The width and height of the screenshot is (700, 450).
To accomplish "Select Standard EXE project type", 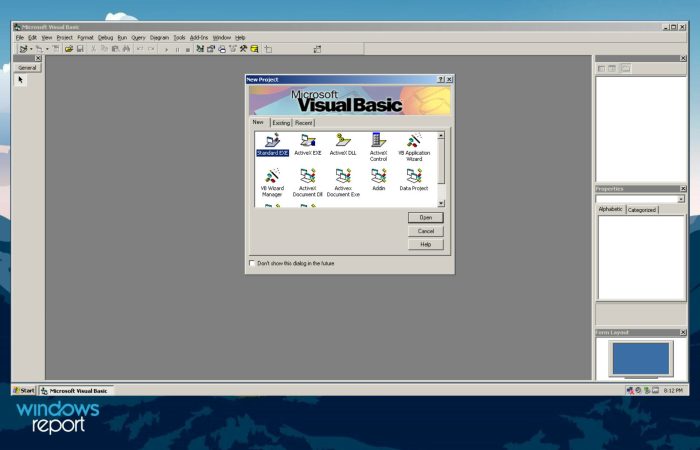I will click(272, 145).
